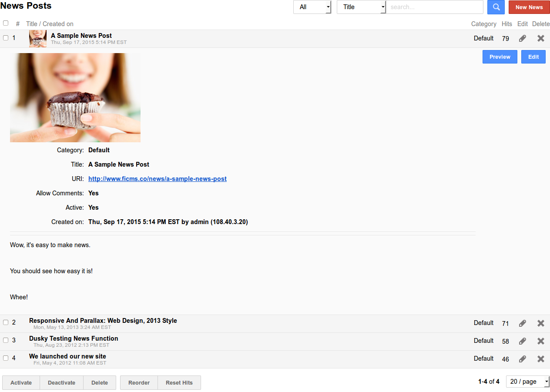Viewport: 550px width, 392px height.
Task: Check the box for A Sample News Post
Action: pyautogui.click(x=6, y=38)
